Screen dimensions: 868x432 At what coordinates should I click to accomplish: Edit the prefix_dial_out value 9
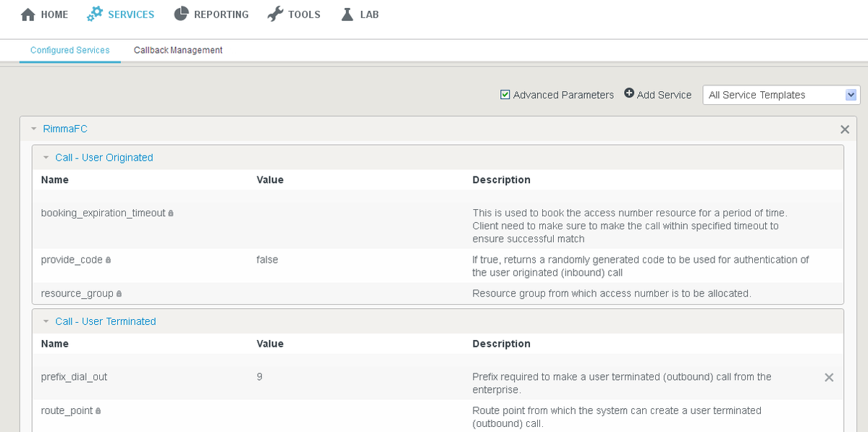pos(260,377)
